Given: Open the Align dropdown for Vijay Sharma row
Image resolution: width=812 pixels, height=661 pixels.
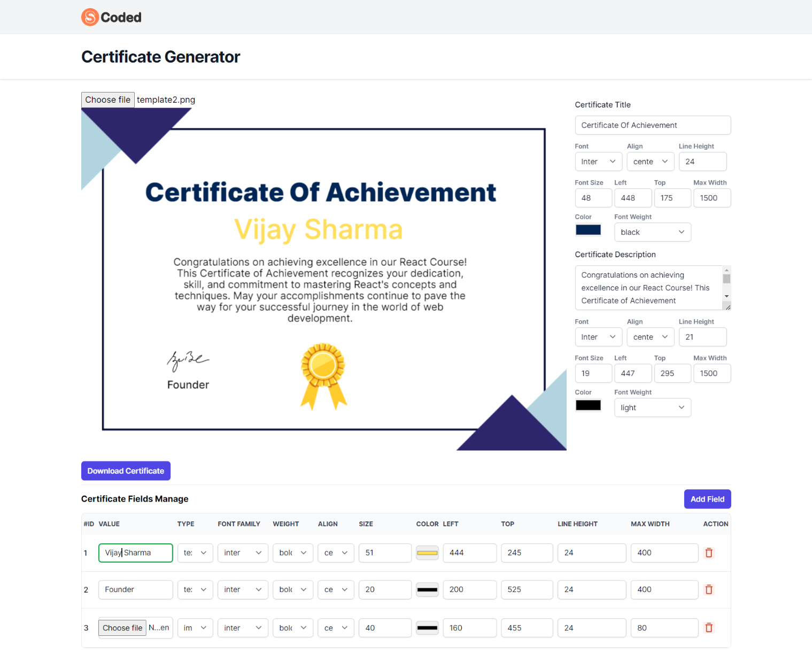Looking at the screenshot, I should [x=336, y=553].
